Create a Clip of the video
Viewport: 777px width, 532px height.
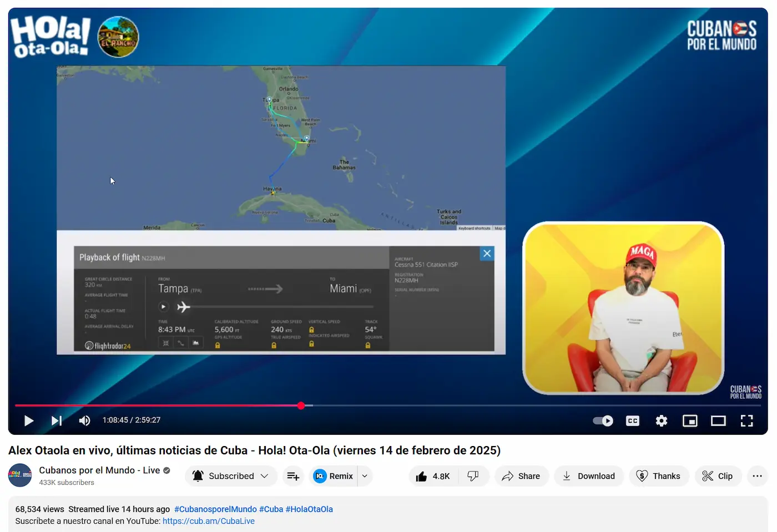pos(718,476)
